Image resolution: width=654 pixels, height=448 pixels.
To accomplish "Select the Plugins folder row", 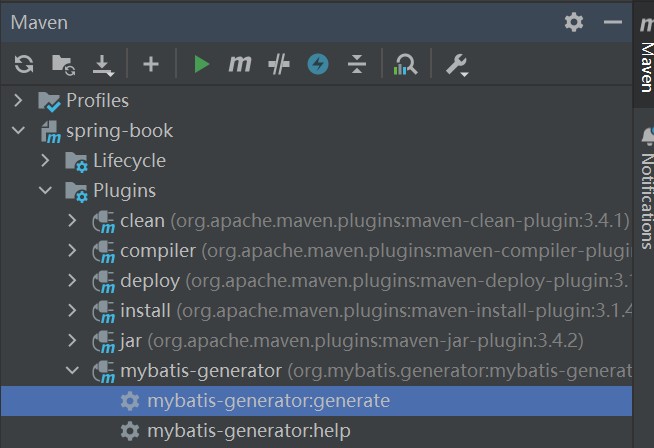I will (x=316, y=191).
